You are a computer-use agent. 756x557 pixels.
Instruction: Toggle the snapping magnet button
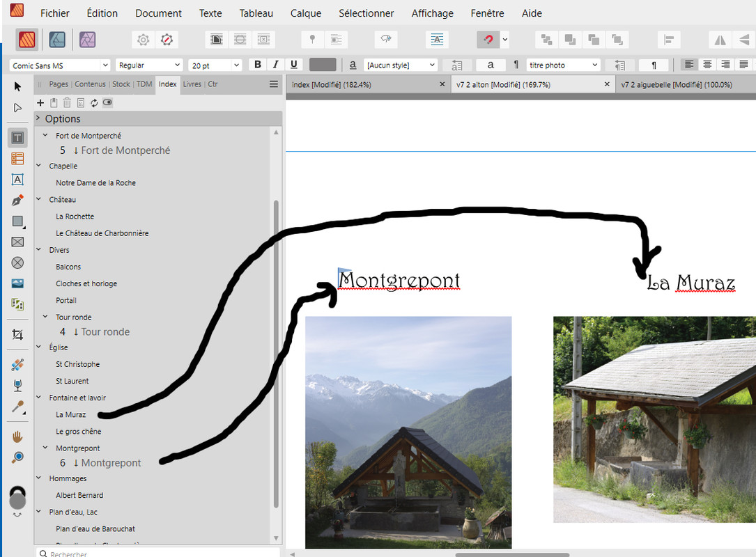(x=488, y=40)
